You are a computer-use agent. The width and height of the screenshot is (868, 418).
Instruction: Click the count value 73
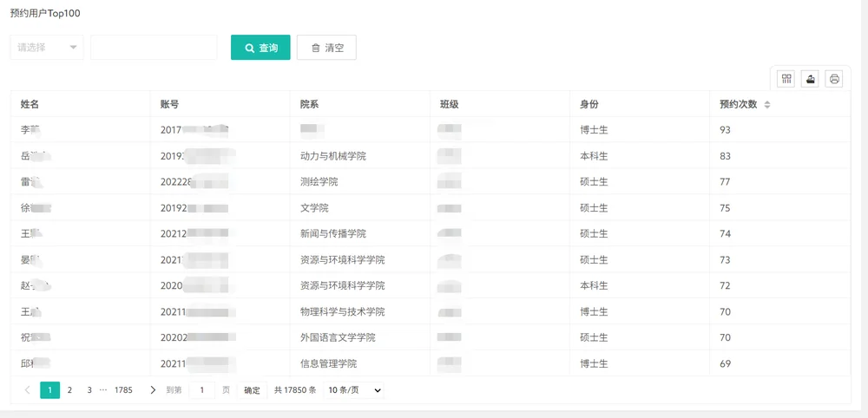click(725, 260)
